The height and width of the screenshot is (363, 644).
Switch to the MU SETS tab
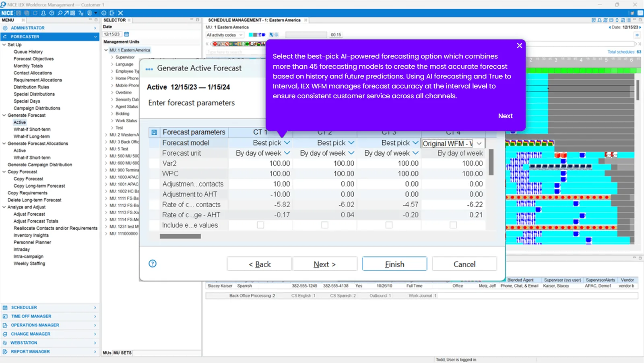click(122, 353)
